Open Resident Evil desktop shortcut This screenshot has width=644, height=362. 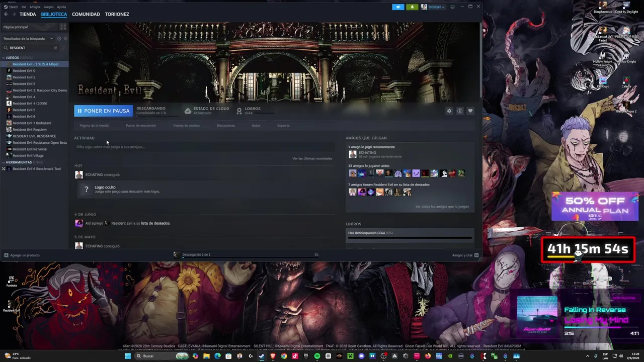11,306
